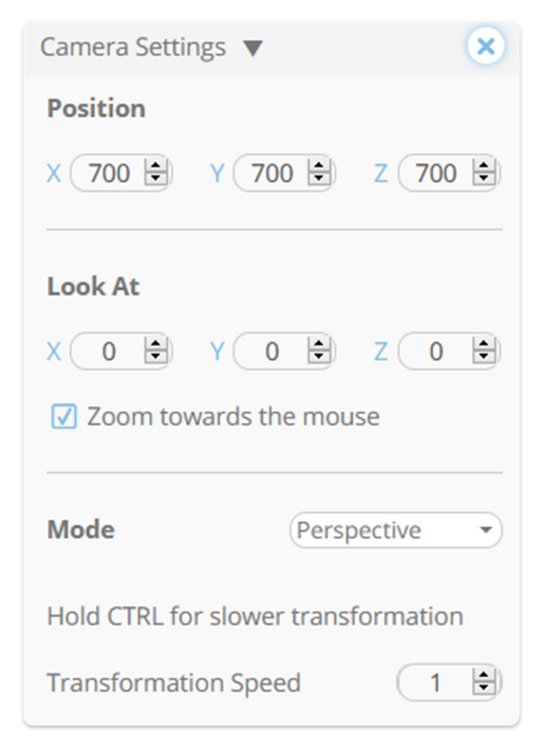Click the Look At section heading
This screenshot has width=545, height=756.
tap(93, 286)
